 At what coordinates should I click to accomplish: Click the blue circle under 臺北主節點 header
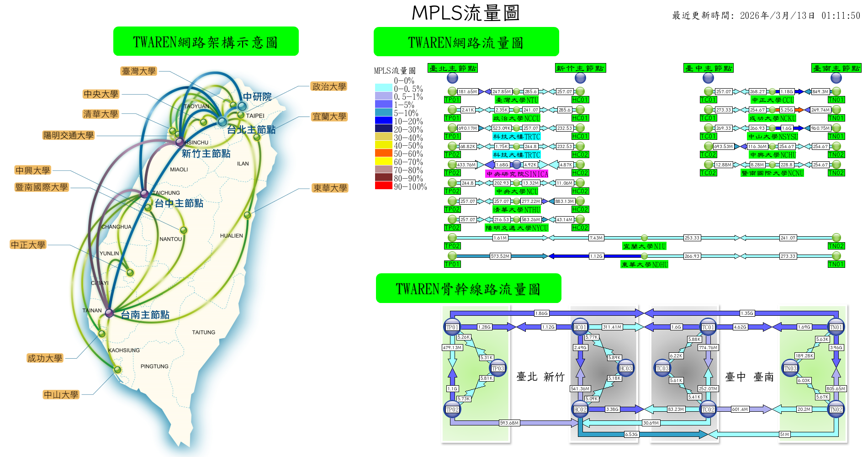pyautogui.click(x=452, y=78)
